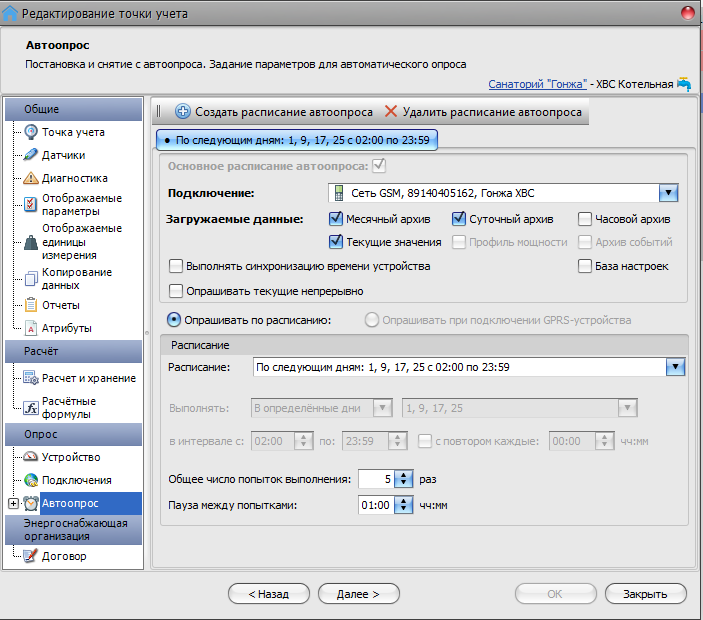Open the 1, 9, 17, 25 days dropdown
This screenshot has height=620, width=703.
click(628, 408)
